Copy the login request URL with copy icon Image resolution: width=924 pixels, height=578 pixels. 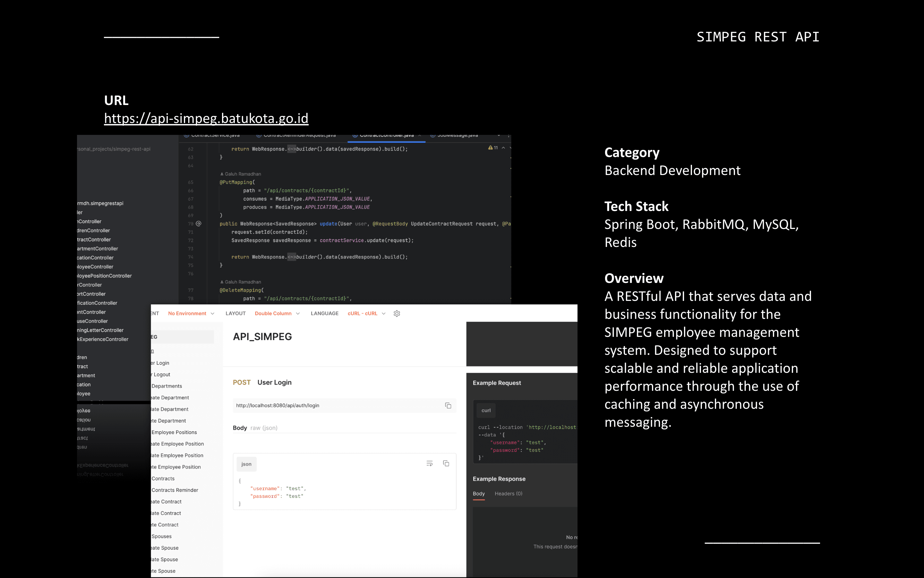point(448,406)
